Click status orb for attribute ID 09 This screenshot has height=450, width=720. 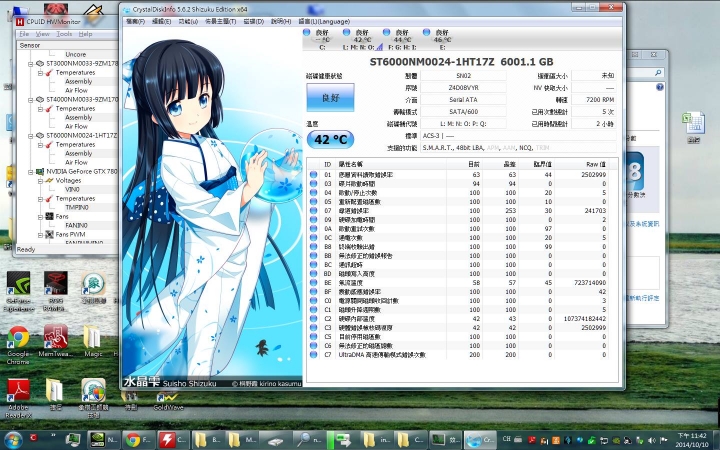coord(314,219)
